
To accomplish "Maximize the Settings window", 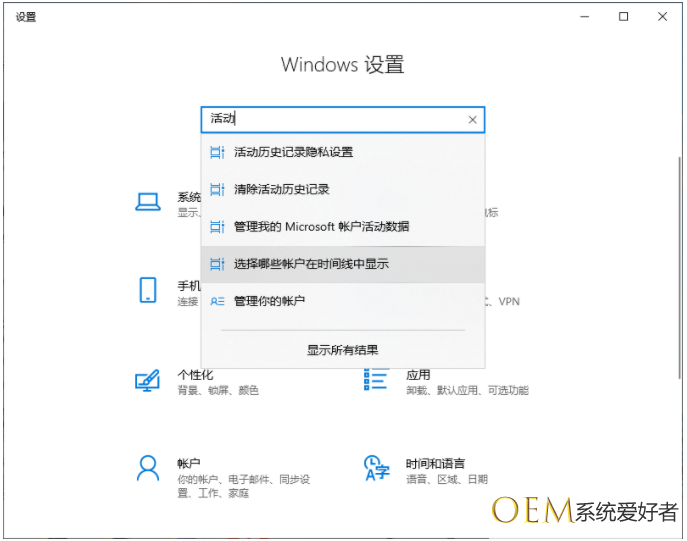I will point(624,17).
